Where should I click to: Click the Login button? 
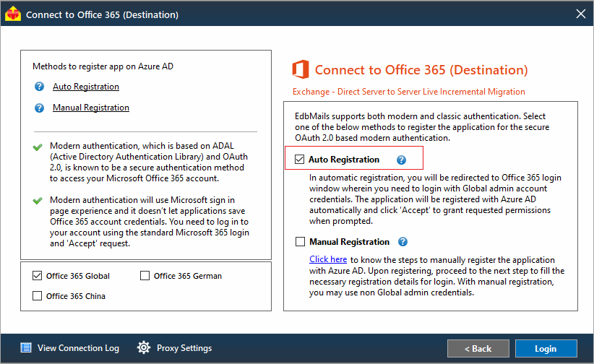pyautogui.click(x=546, y=348)
